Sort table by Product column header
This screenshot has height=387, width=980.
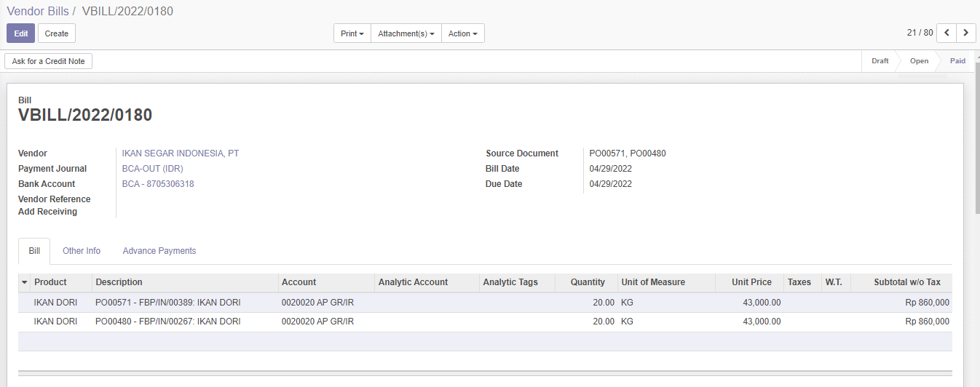(x=50, y=282)
